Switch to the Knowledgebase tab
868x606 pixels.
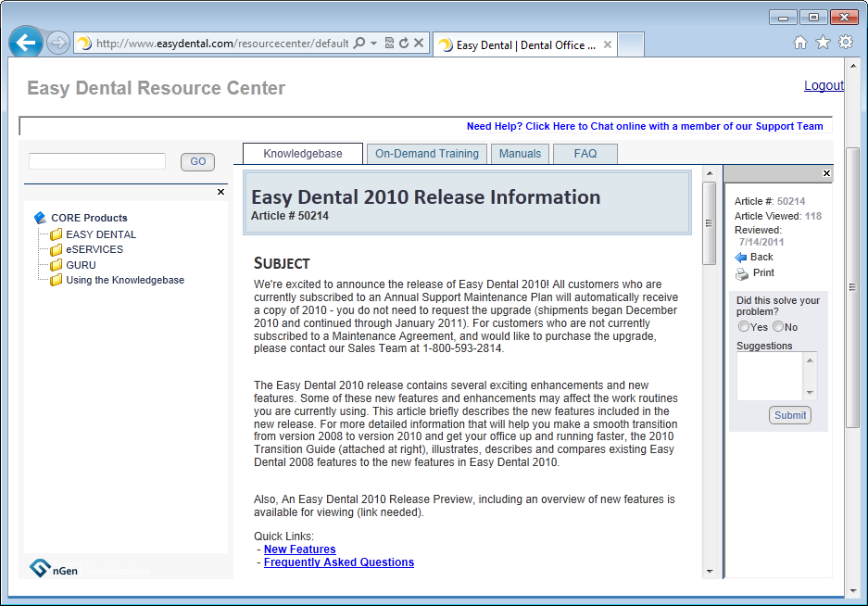[303, 154]
